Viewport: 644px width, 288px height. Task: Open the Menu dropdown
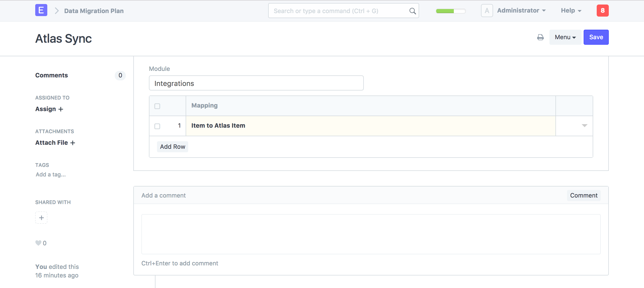[565, 37]
